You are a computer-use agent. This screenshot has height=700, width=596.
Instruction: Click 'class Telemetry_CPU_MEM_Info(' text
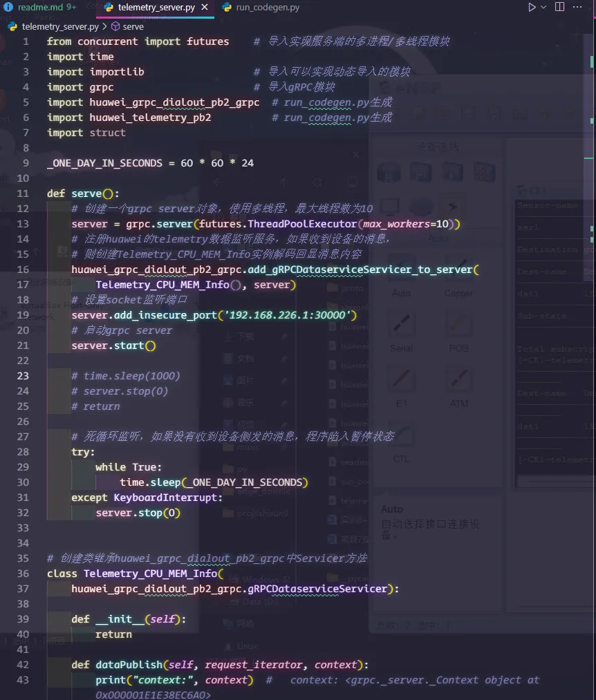tap(136, 574)
